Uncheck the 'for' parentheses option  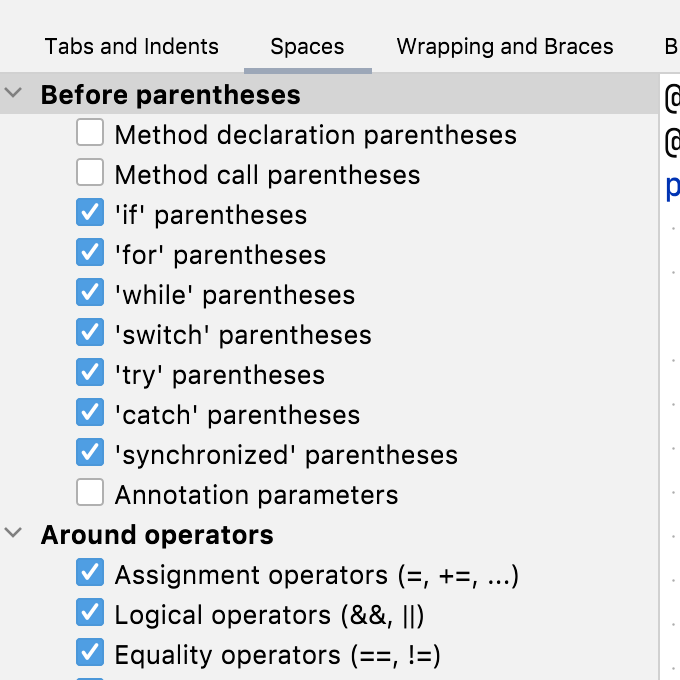pyautogui.click(x=90, y=253)
